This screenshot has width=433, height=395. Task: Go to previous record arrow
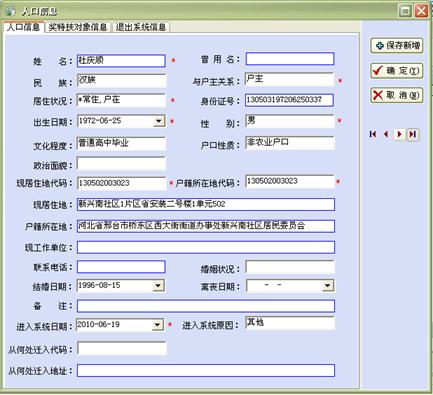point(386,134)
